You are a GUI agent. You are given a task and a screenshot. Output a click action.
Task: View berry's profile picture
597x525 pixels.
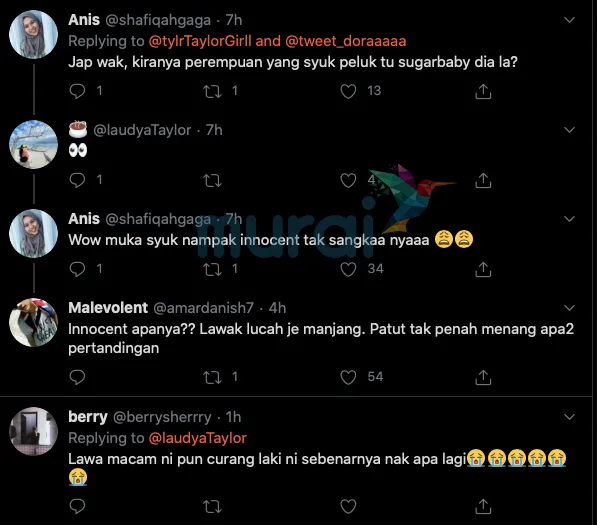pos(34,431)
